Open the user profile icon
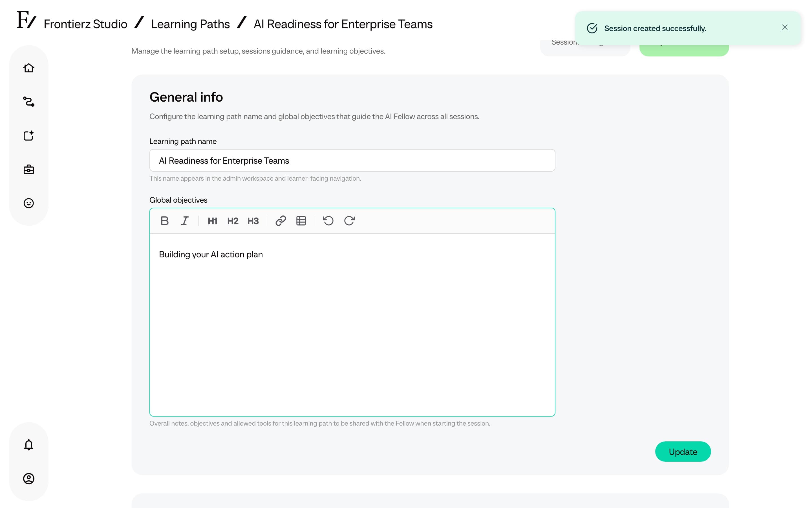 [28, 478]
